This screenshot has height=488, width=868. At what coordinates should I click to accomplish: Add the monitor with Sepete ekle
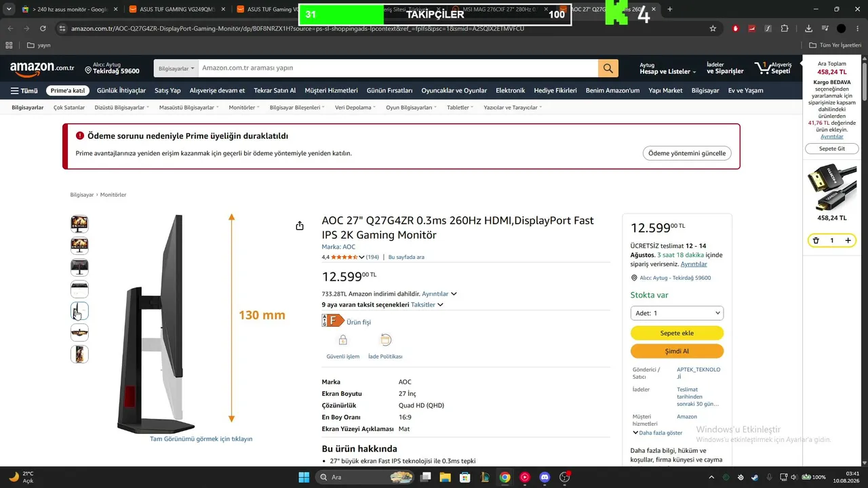(x=677, y=333)
